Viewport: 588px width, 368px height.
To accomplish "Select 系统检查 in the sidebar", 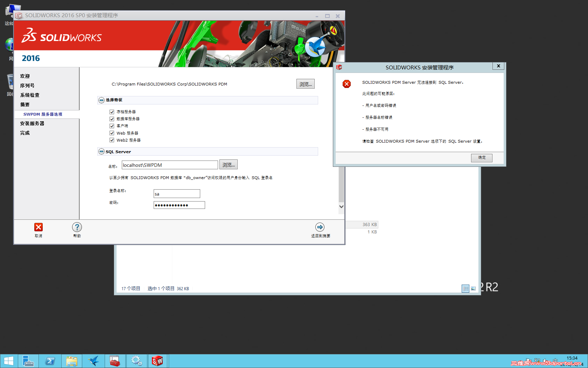I will click(x=30, y=95).
